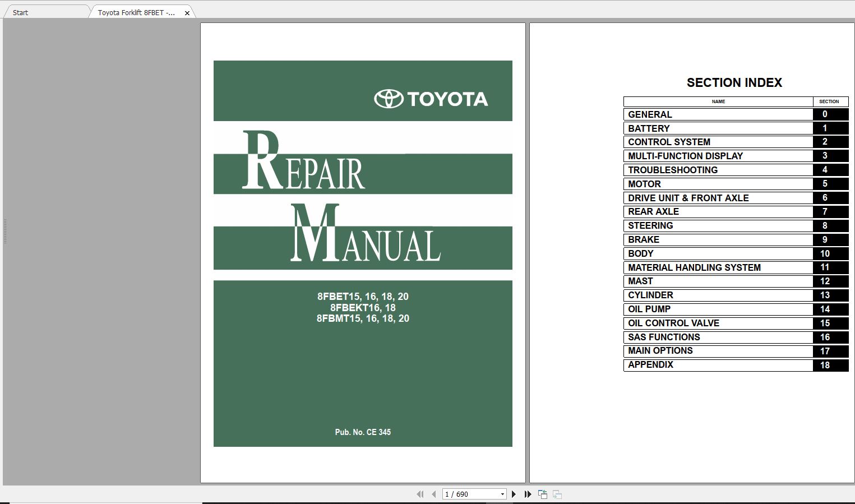
Task: Jump to last page icon
Action: [528, 494]
